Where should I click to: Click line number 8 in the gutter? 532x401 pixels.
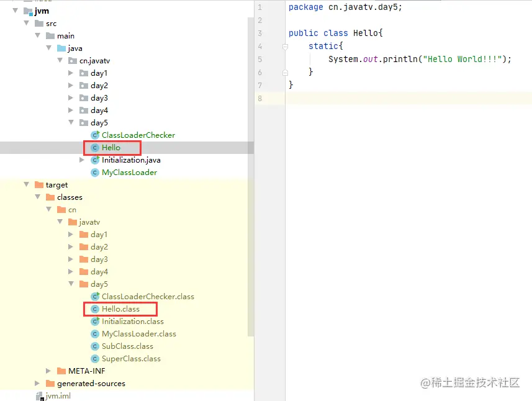[260, 98]
